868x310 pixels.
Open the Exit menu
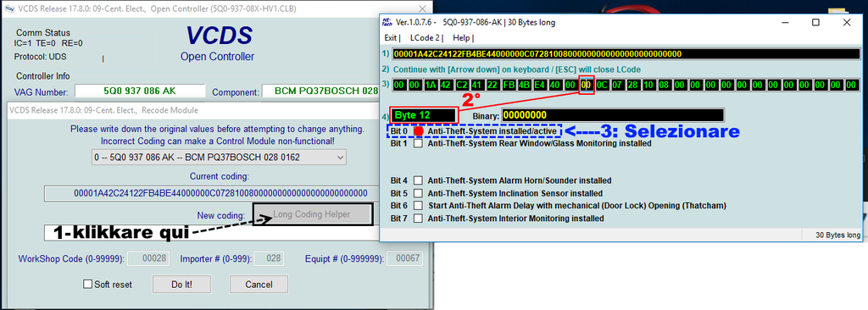[392, 38]
